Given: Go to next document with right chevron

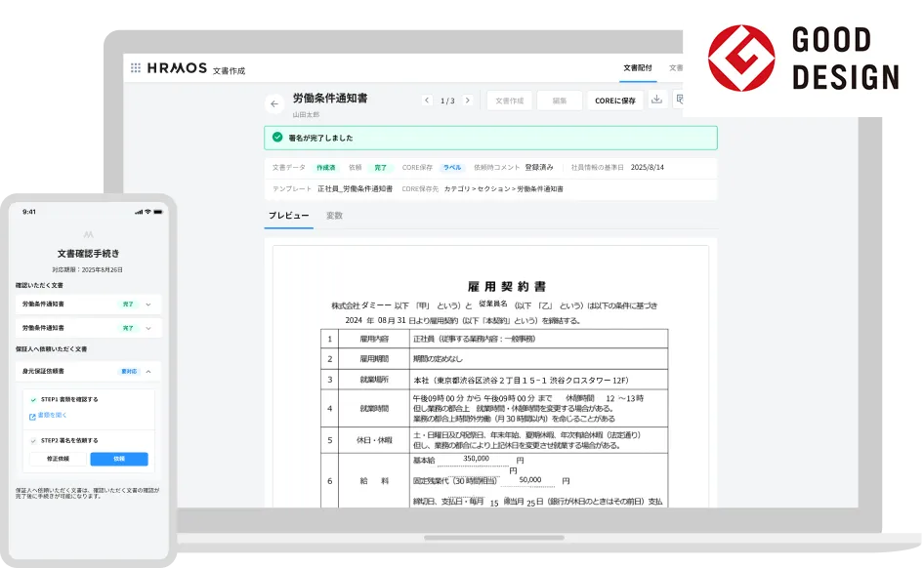Looking at the screenshot, I should coord(468,101).
